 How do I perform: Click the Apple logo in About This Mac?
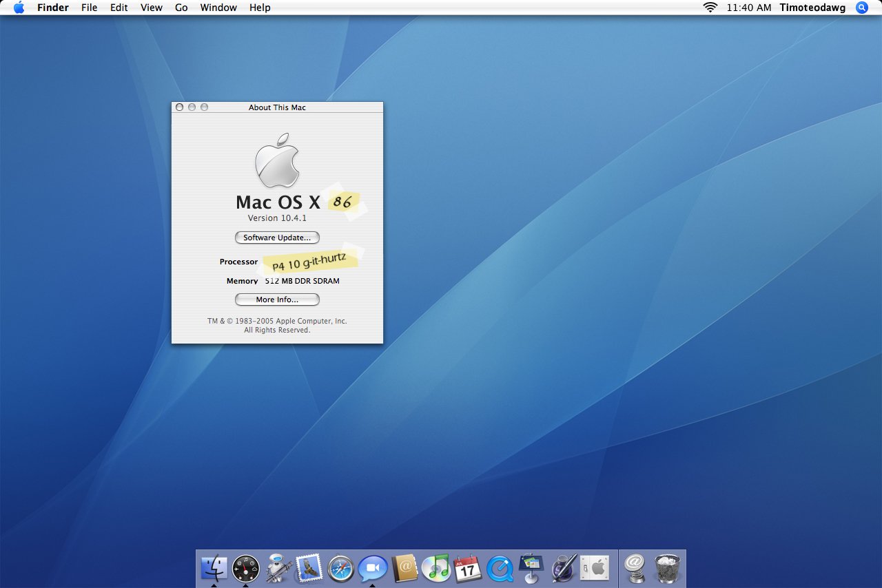277,160
